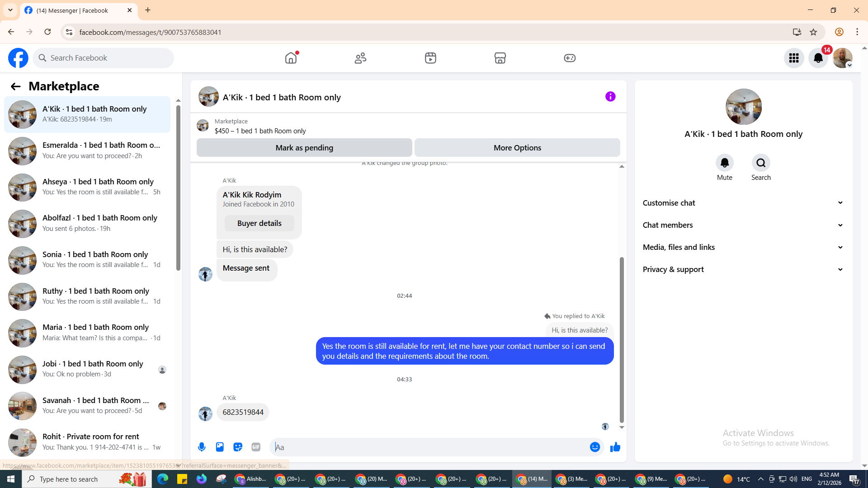Viewport: 868px width, 488px height.
Task: Click Mark as pending button
Action: [304, 148]
